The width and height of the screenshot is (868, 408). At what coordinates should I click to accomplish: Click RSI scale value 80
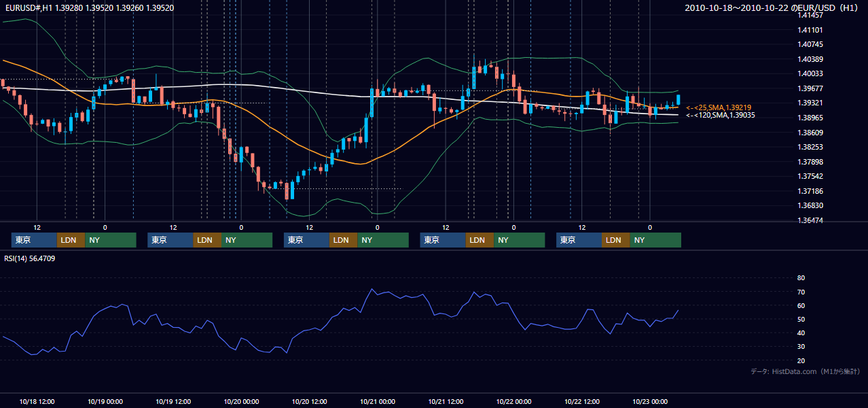pos(801,278)
